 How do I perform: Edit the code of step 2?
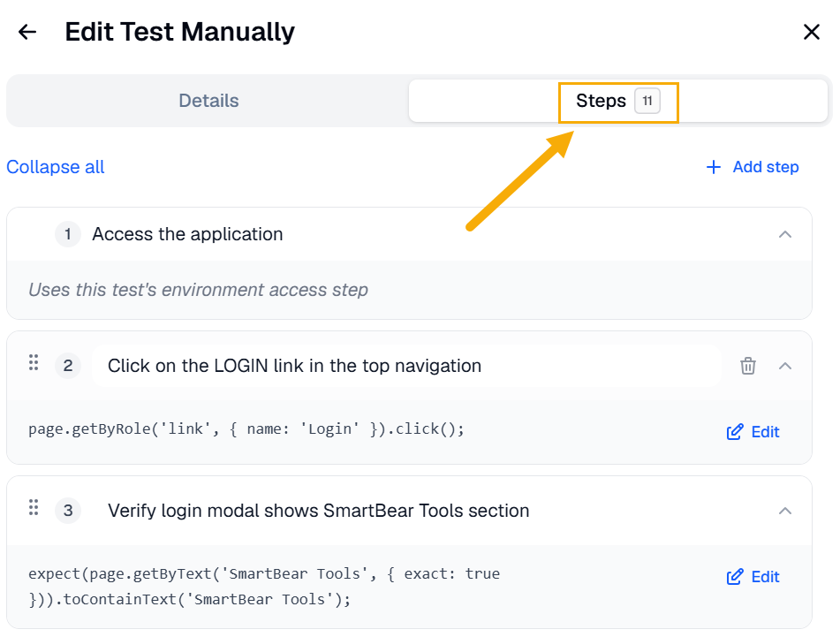coord(753,432)
